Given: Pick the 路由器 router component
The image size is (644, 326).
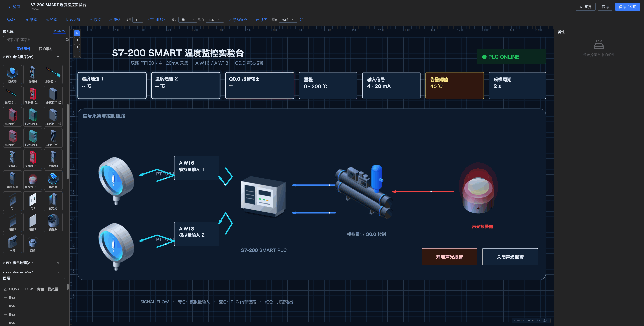Looking at the screenshot, I should click(53, 180).
